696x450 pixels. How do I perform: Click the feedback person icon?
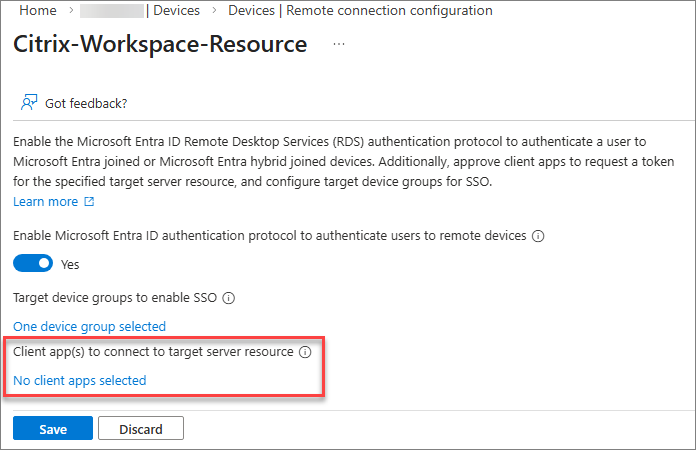point(29,102)
